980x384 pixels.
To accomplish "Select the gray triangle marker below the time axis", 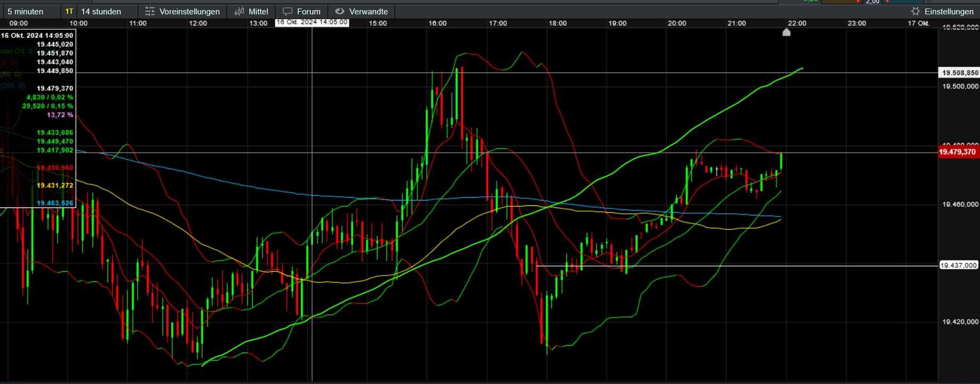I will click(x=786, y=32).
